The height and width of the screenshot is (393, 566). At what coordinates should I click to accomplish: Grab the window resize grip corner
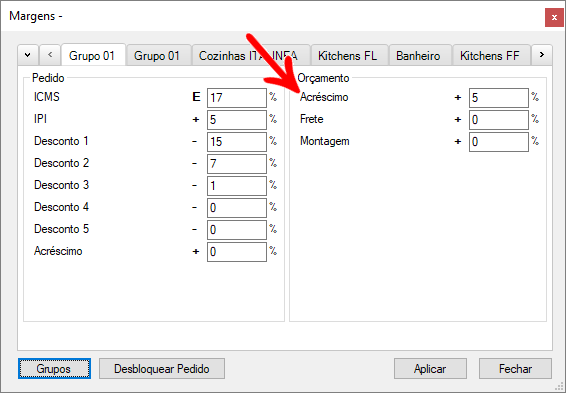[x=560, y=387]
